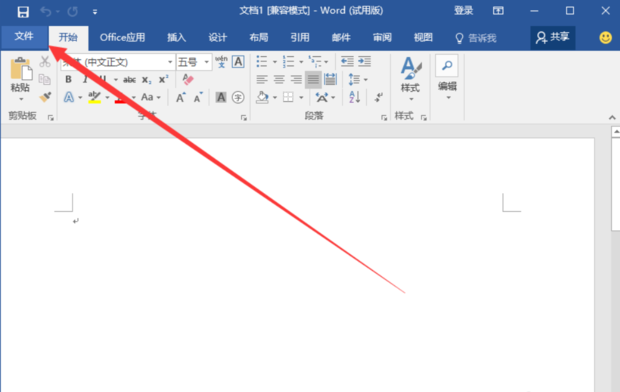
Task: Click the Save icon in quick access toolbar
Action: point(23,11)
